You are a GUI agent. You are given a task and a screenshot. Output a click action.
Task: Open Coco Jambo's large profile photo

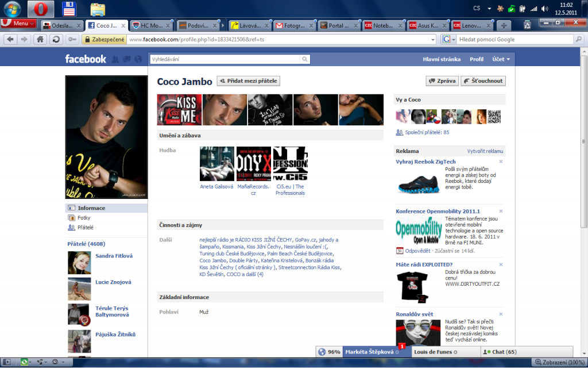click(x=106, y=137)
